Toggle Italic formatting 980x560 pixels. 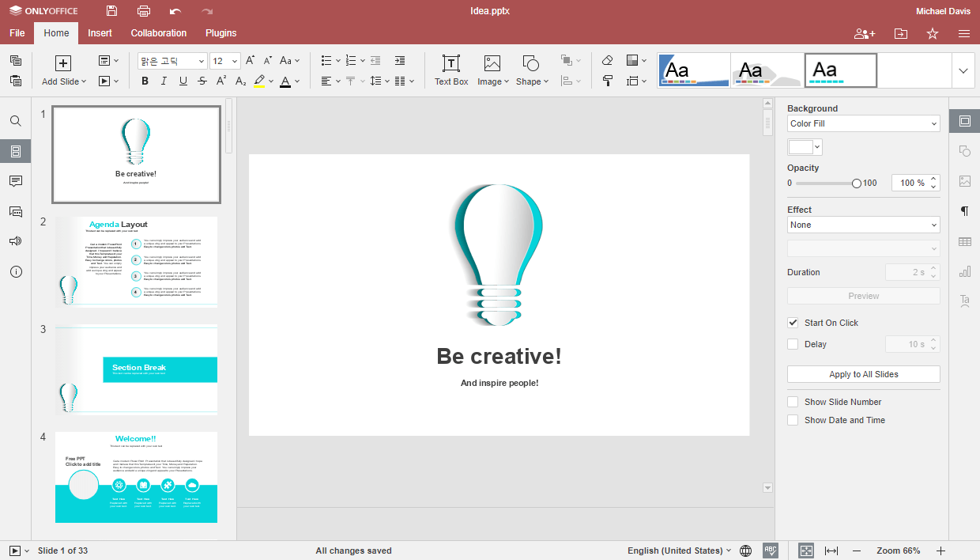(x=164, y=81)
